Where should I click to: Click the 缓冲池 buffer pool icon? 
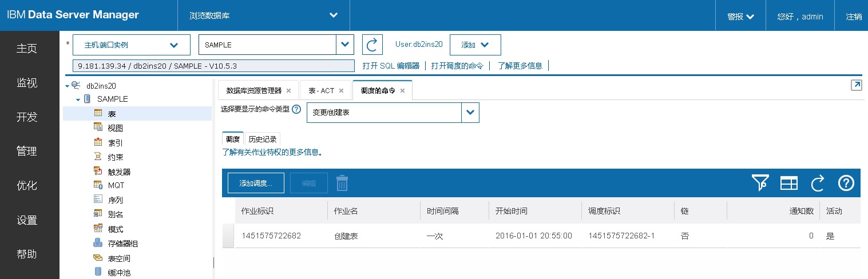98,272
